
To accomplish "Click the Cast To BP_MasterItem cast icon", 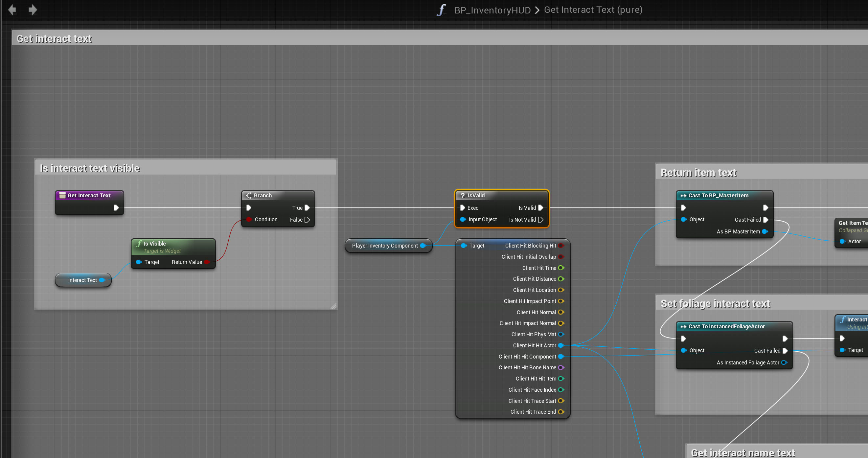I will click(683, 195).
